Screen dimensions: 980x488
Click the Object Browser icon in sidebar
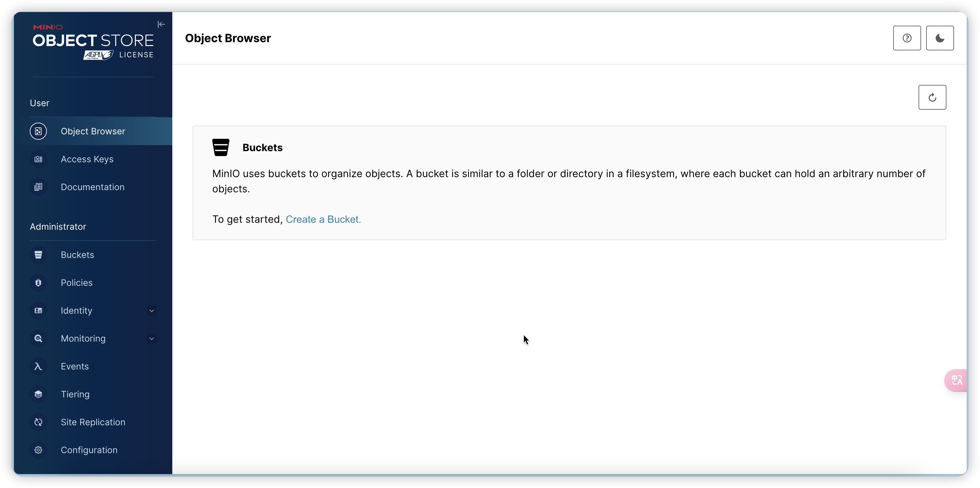[38, 132]
